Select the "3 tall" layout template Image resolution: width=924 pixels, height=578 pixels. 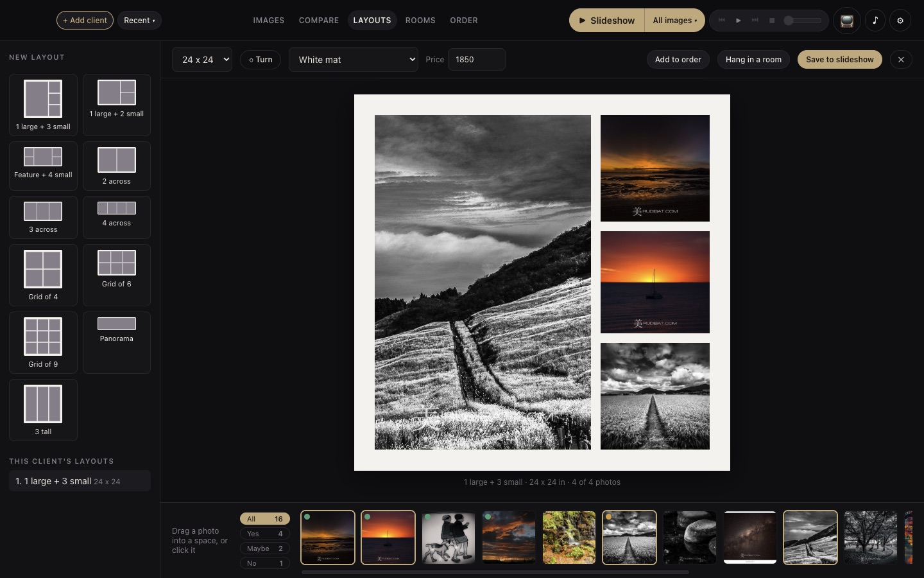click(x=43, y=410)
